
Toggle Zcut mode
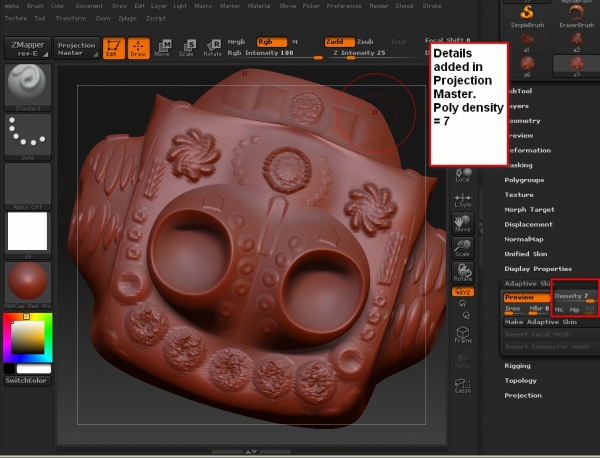pos(399,42)
